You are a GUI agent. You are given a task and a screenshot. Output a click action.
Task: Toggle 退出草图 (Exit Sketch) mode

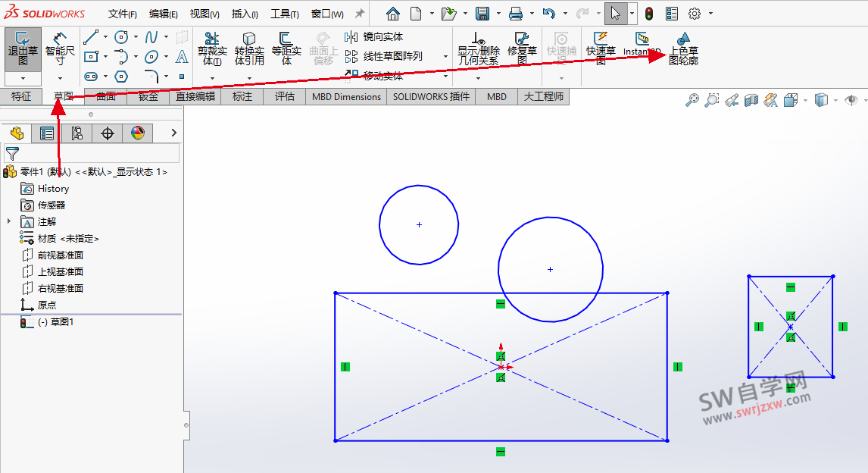[x=23, y=49]
